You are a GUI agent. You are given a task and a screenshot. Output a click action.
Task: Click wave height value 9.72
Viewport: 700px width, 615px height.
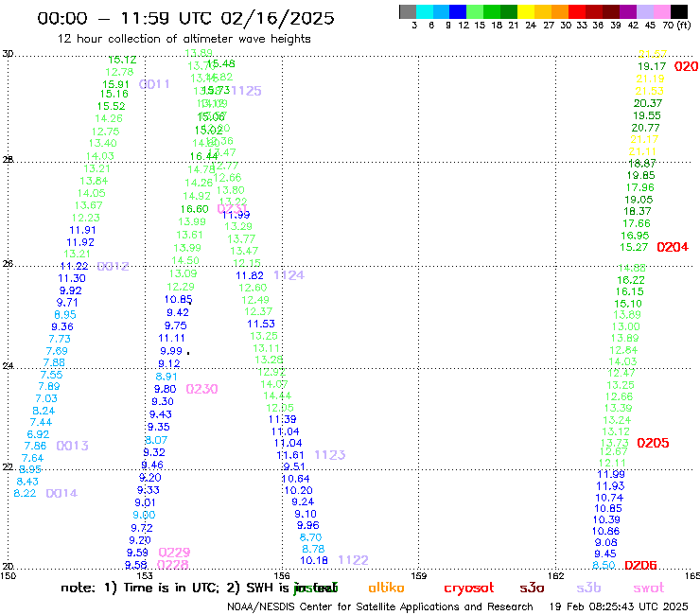(142, 528)
